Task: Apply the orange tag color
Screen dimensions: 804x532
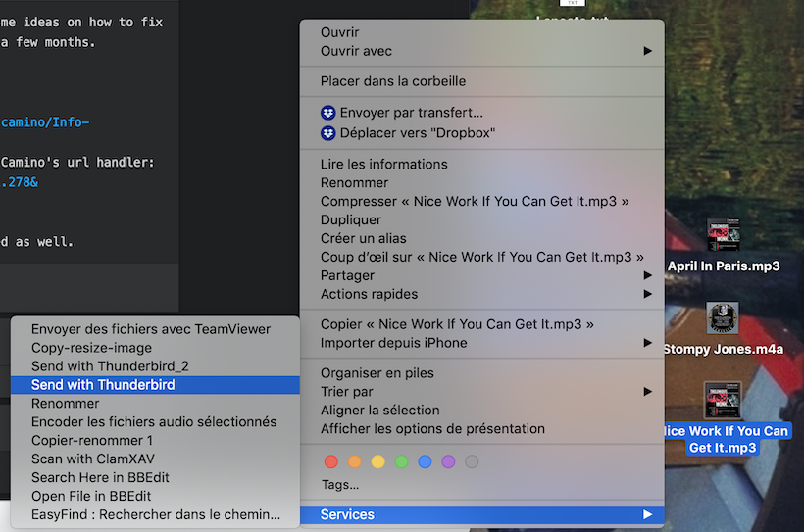Action: (355, 461)
